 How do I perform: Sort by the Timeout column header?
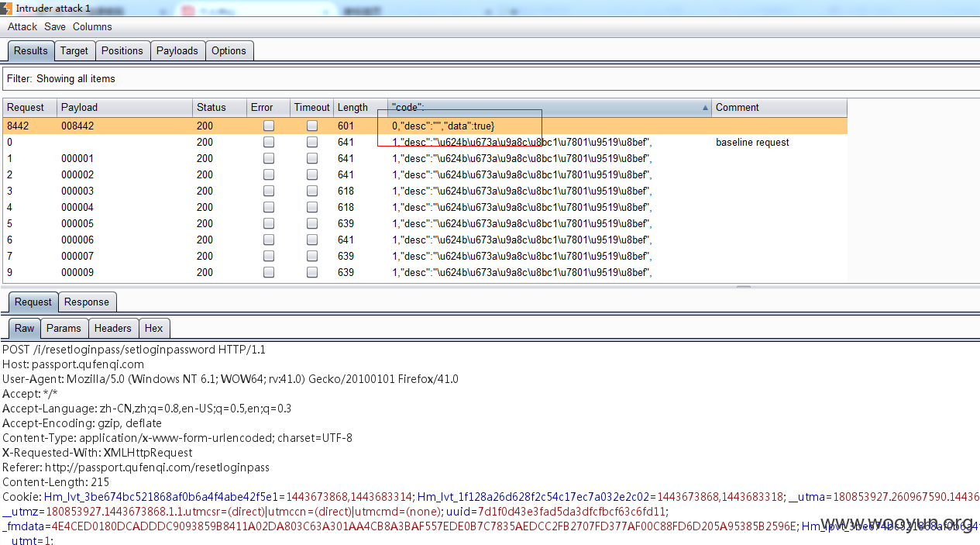click(x=311, y=108)
